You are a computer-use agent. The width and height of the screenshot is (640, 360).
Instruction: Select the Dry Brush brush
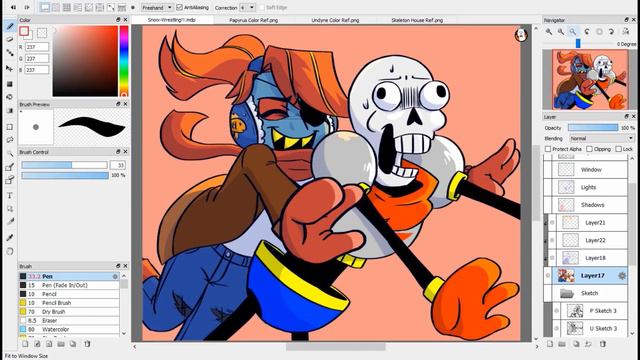tap(69, 311)
